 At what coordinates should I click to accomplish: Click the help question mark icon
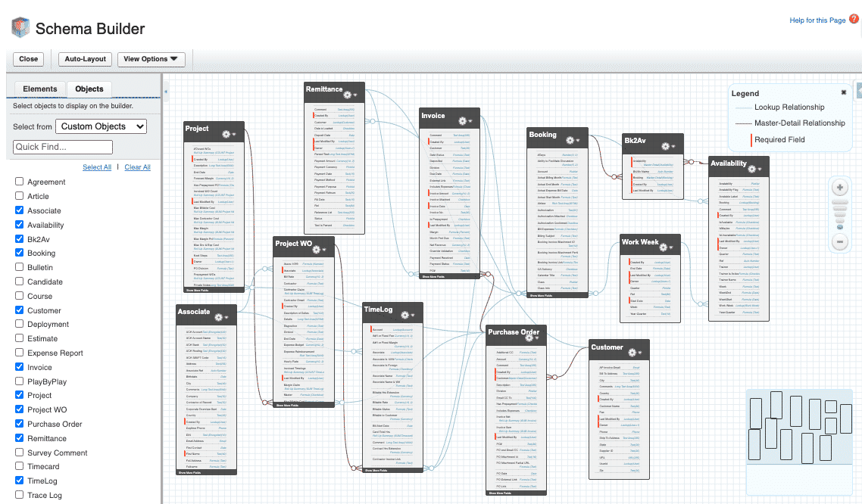tap(854, 19)
